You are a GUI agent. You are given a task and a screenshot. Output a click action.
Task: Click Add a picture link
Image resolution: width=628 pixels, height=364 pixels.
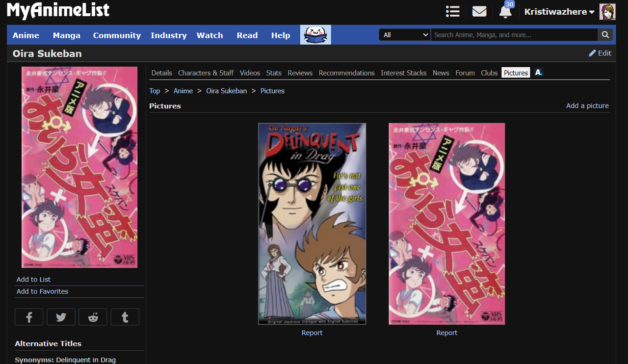click(x=587, y=105)
